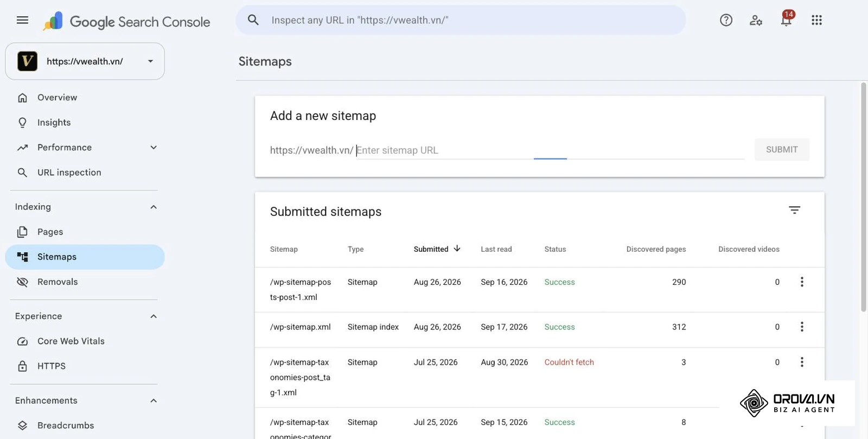This screenshot has width=868, height=439.
Task: Click Sitemap index type cell
Action: (x=373, y=327)
